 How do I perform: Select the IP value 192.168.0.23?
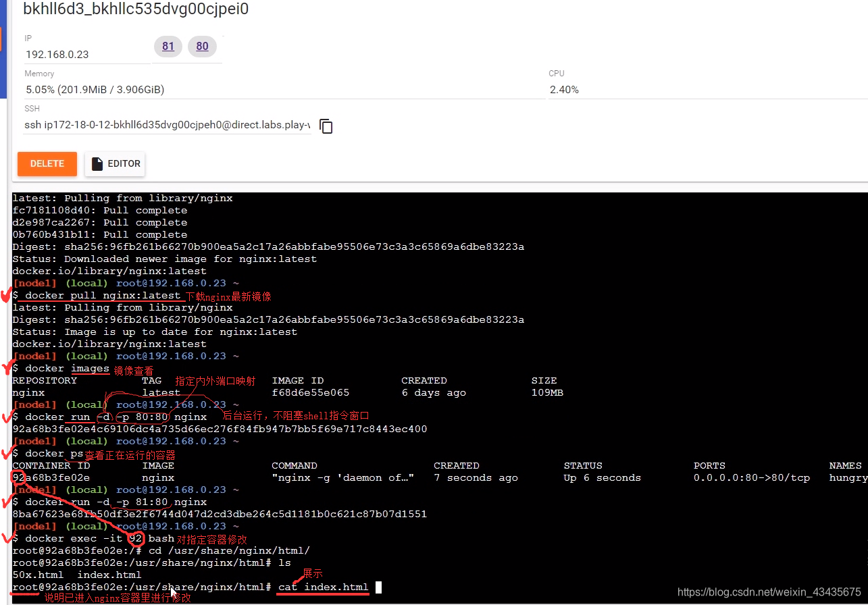(57, 55)
